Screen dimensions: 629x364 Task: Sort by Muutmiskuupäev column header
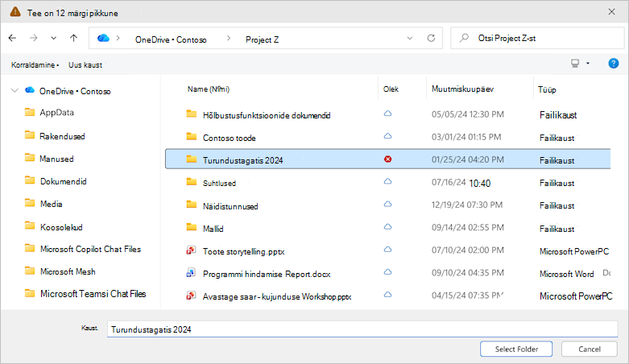462,89
